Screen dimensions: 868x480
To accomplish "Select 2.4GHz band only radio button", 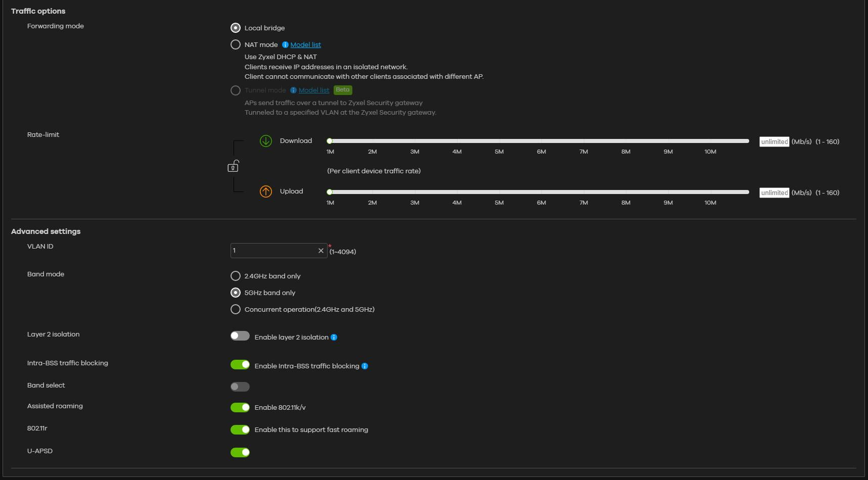I will click(236, 276).
